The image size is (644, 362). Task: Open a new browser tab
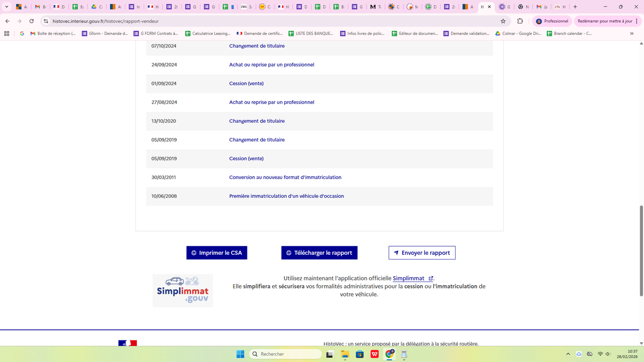click(575, 6)
